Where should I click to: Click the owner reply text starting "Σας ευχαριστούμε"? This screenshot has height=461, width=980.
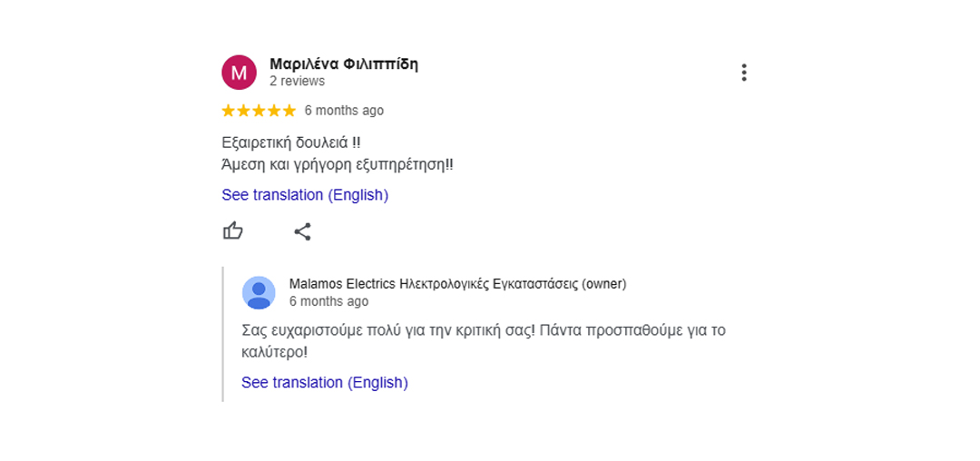pos(484,341)
